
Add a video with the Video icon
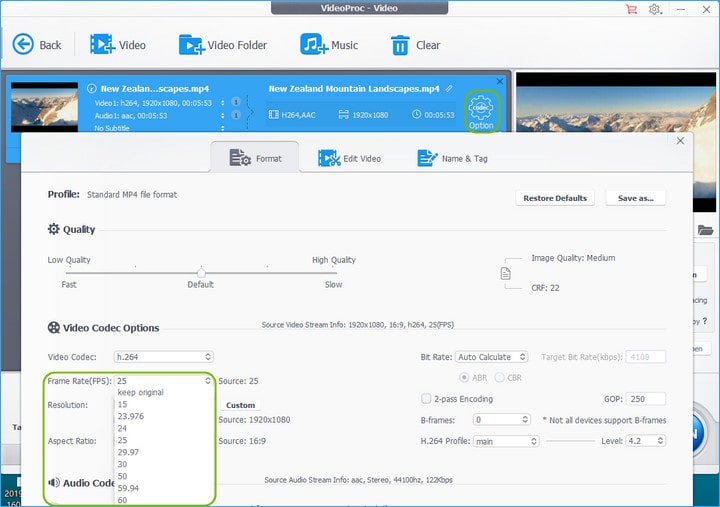tap(101, 44)
